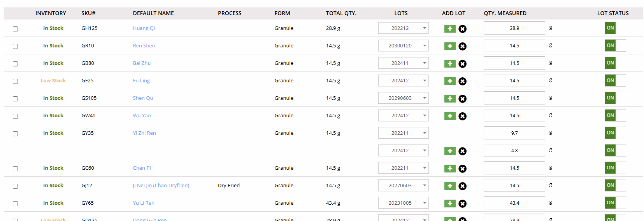Delete the Fu Ling lot entry
The image size is (644, 221).
pyautogui.click(x=462, y=81)
